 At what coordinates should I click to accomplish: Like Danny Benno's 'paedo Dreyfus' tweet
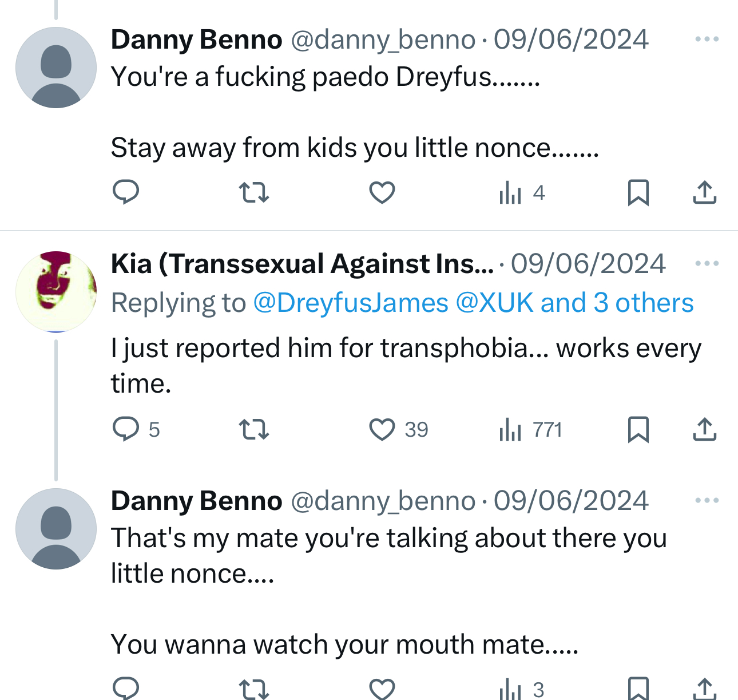[382, 192]
